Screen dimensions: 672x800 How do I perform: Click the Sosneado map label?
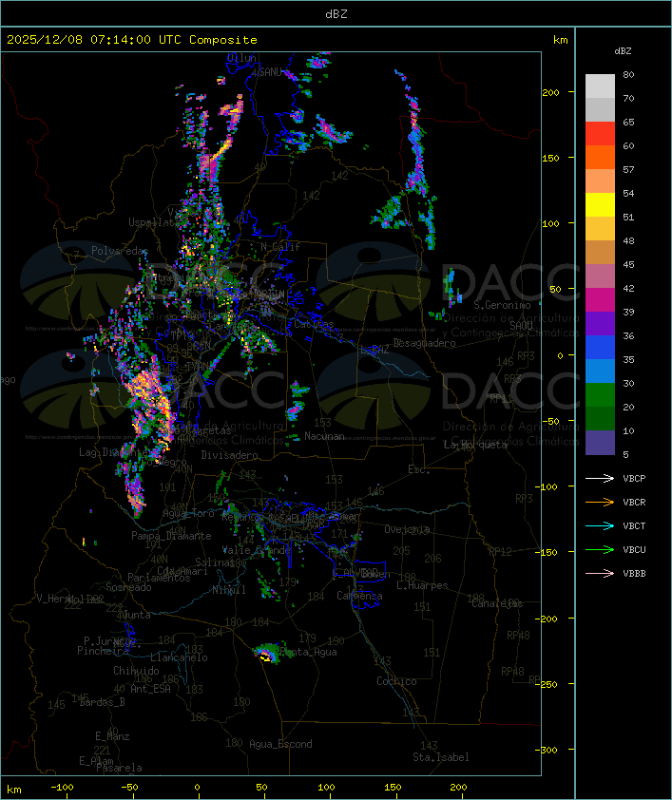click(128, 587)
